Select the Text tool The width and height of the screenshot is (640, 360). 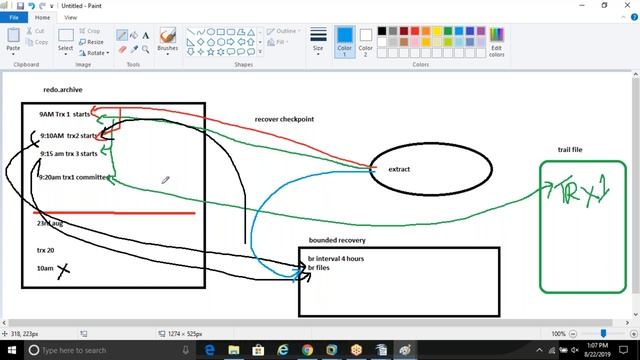click(x=146, y=36)
